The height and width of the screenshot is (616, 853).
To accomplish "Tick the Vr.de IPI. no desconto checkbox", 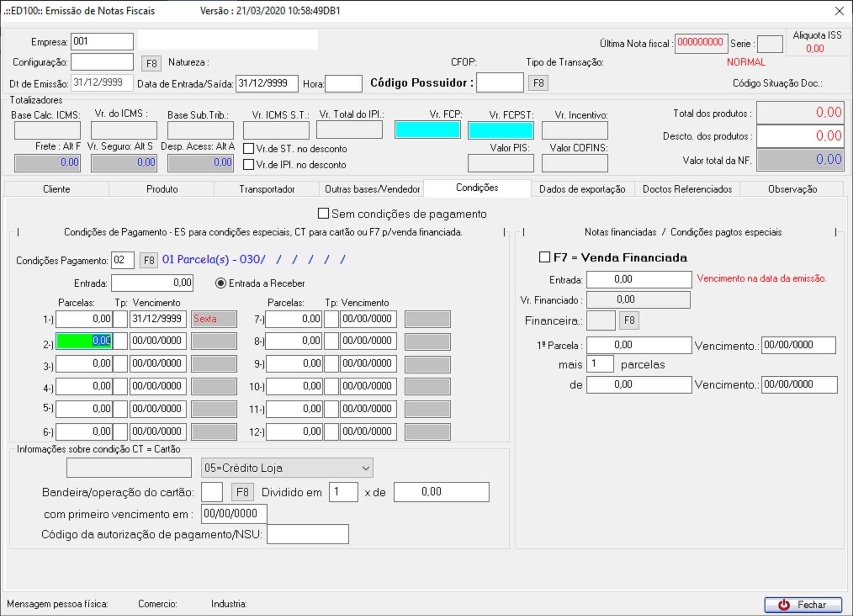I will (248, 165).
